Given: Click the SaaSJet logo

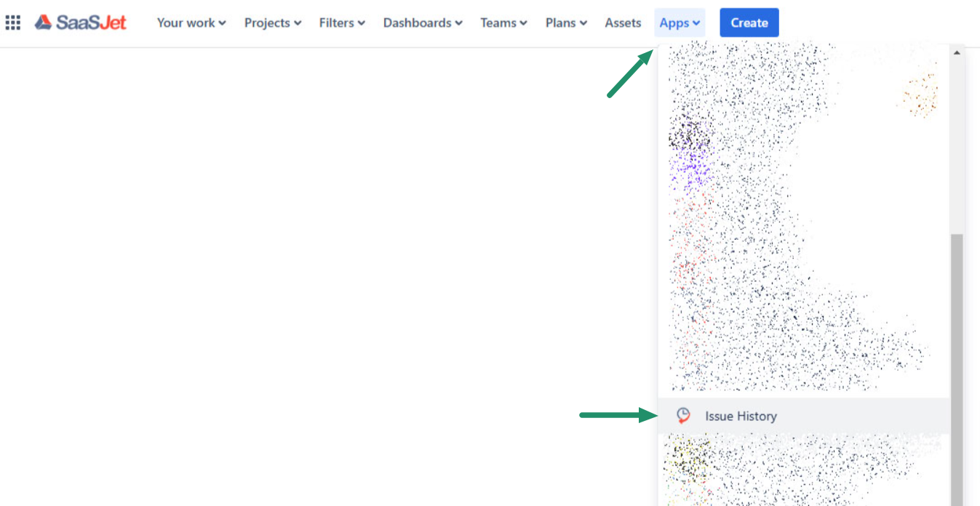Looking at the screenshot, I should pyautogui.click(x=81, y=23).
